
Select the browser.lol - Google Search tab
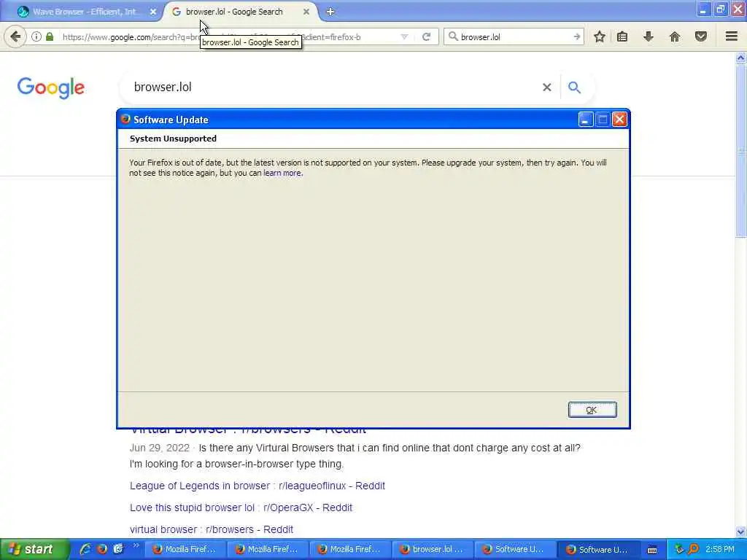[x=234, y=12]
